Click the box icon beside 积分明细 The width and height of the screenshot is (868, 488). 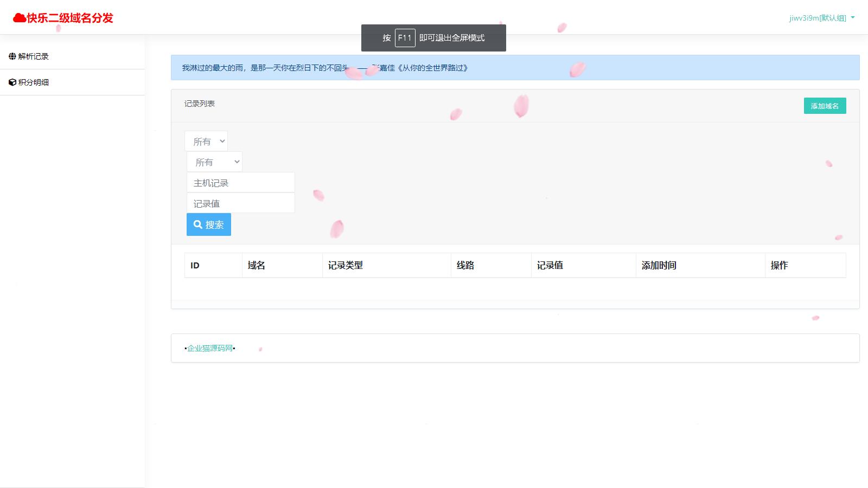12,82
